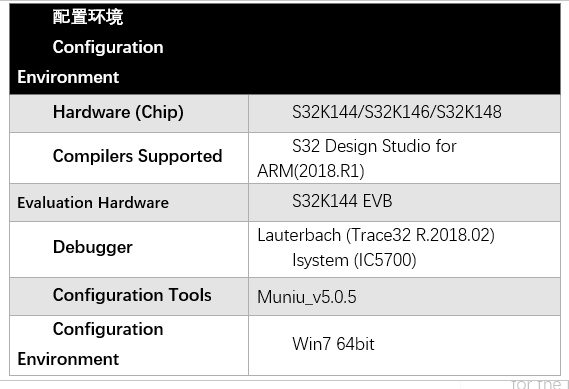
Task: Click the word Configuration in black header
Action: [x=108, y=47]
